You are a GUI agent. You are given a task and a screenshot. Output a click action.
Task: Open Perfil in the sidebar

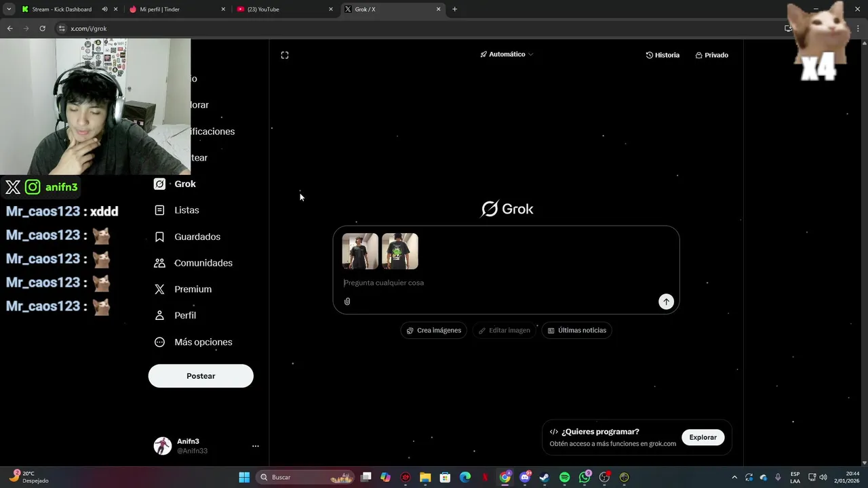tap(175, 315)
